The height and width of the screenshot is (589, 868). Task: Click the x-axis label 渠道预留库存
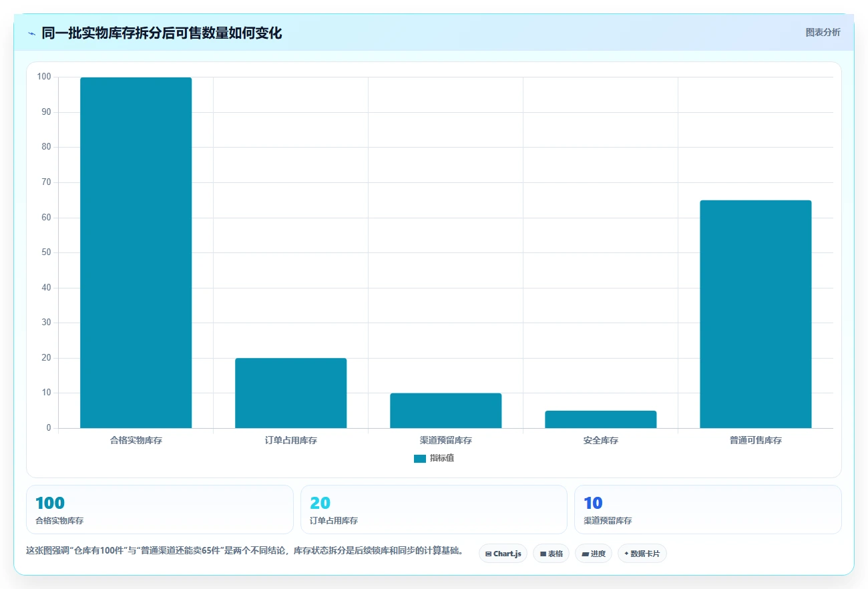[445, 441]
